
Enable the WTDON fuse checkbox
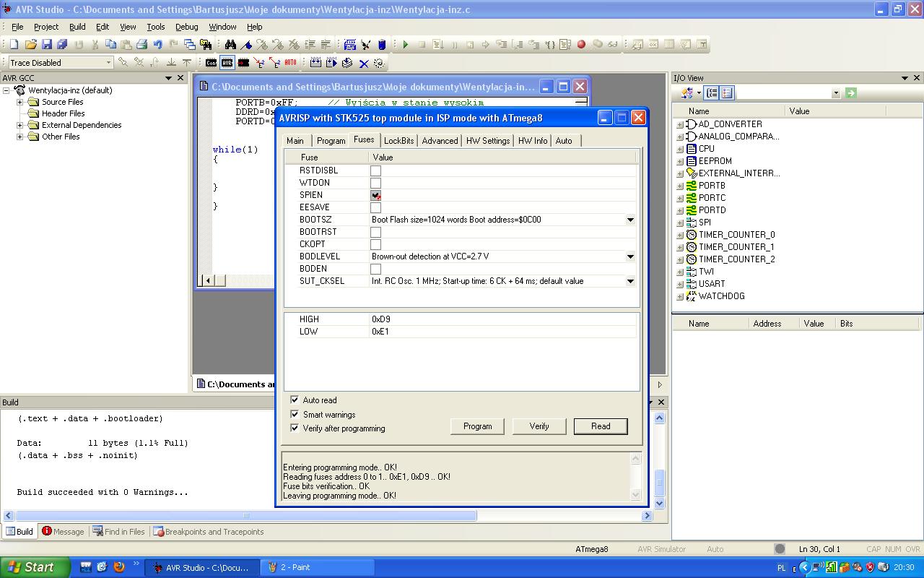pos(375,183)
